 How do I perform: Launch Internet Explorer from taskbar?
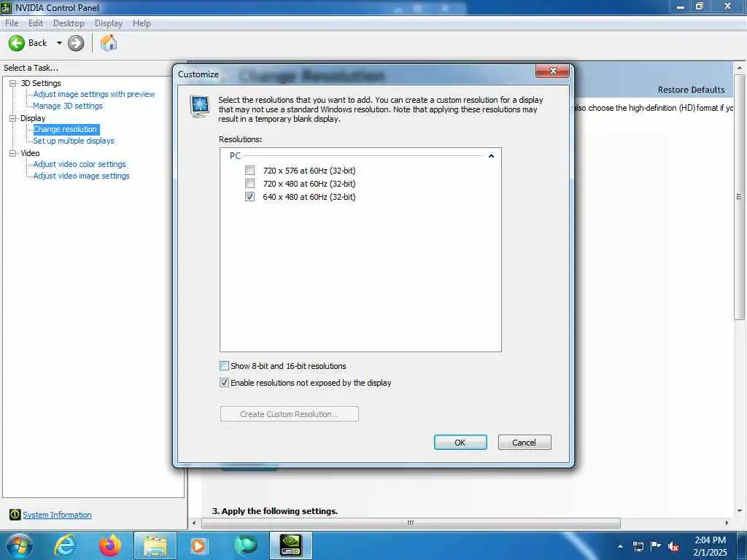point(64,545)
